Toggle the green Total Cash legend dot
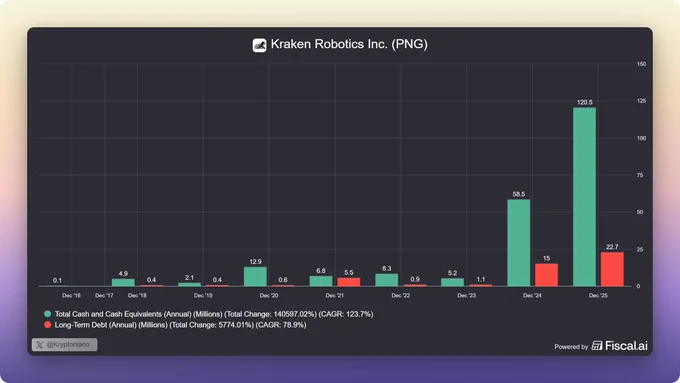The height and width of the screenshot is (383, 680). 48,314
